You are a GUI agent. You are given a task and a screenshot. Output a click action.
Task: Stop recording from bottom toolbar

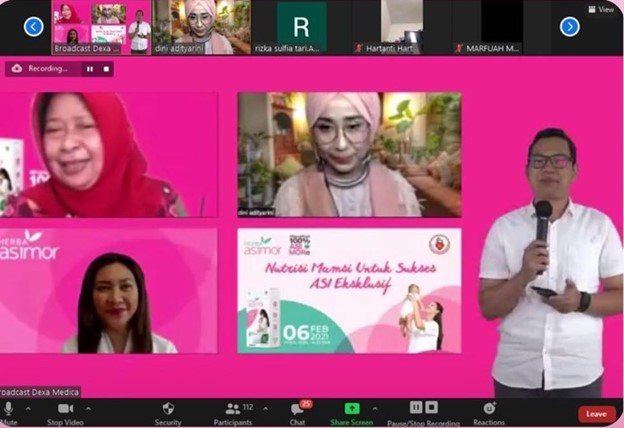pyautogui.click(x=431, y=407)
